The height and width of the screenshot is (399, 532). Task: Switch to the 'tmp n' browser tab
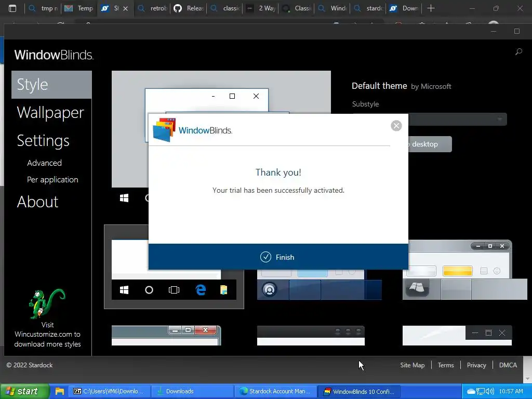[43, 8]
